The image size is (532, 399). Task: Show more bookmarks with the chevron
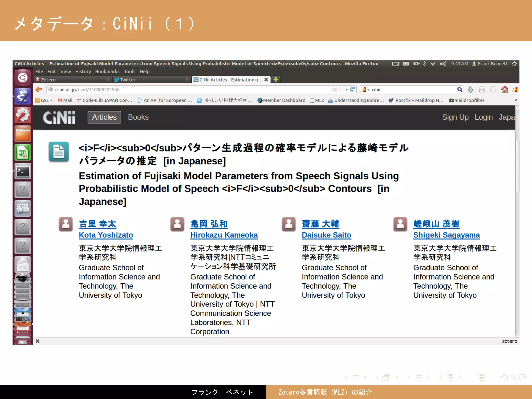point(516,100)
